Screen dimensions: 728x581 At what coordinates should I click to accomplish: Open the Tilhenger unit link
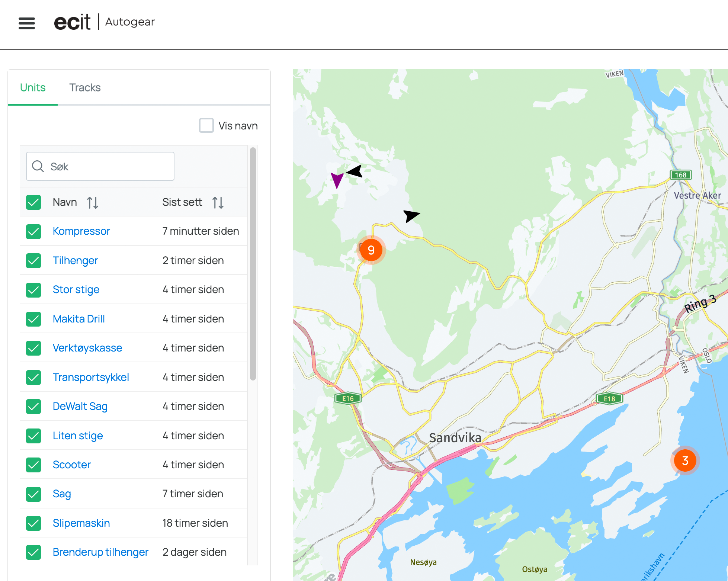coord(75,260)
